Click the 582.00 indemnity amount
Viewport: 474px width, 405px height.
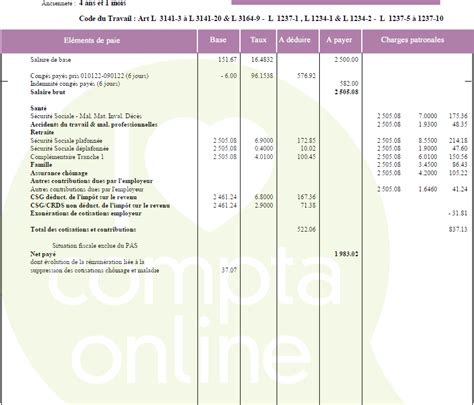click(349, 84)
